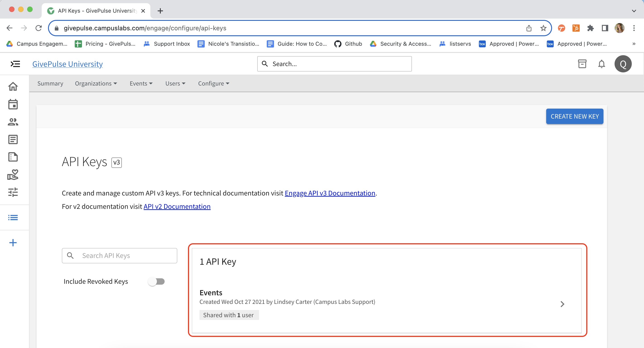Viewport: 644px width, 348px height.
Task: Close the API Keys browser tab
Action: click(143, 11)
